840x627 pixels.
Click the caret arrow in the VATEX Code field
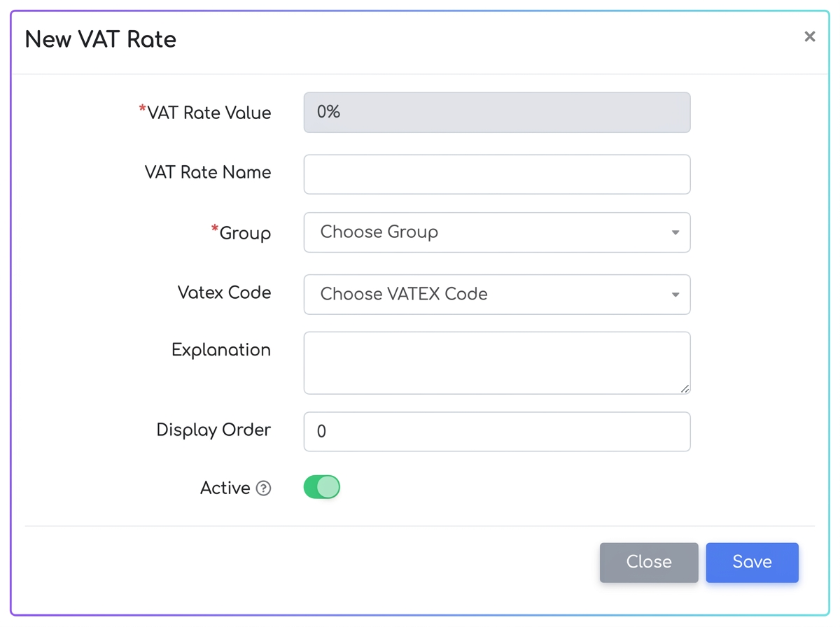coord(675,295)
